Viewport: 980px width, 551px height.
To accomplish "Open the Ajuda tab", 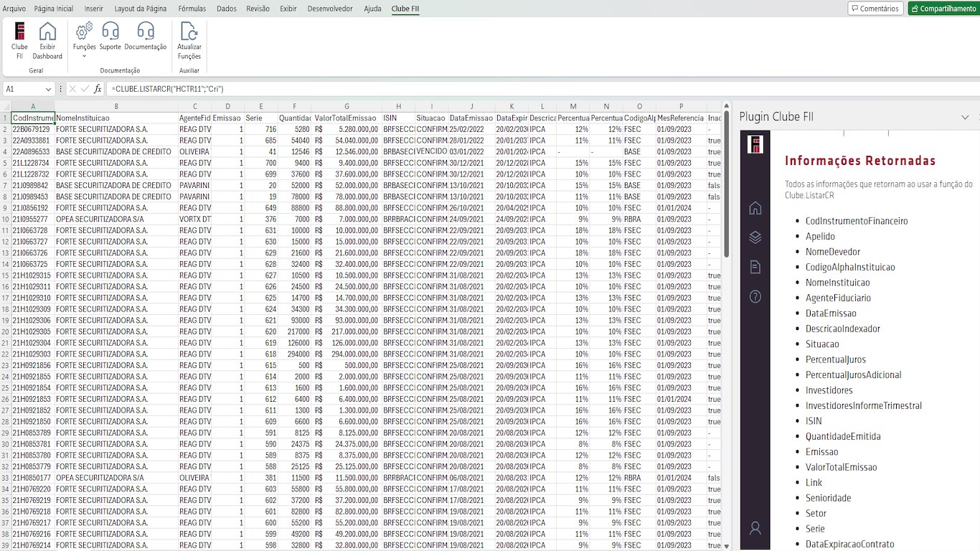I will pyautogui.click(x=373, y=9).
